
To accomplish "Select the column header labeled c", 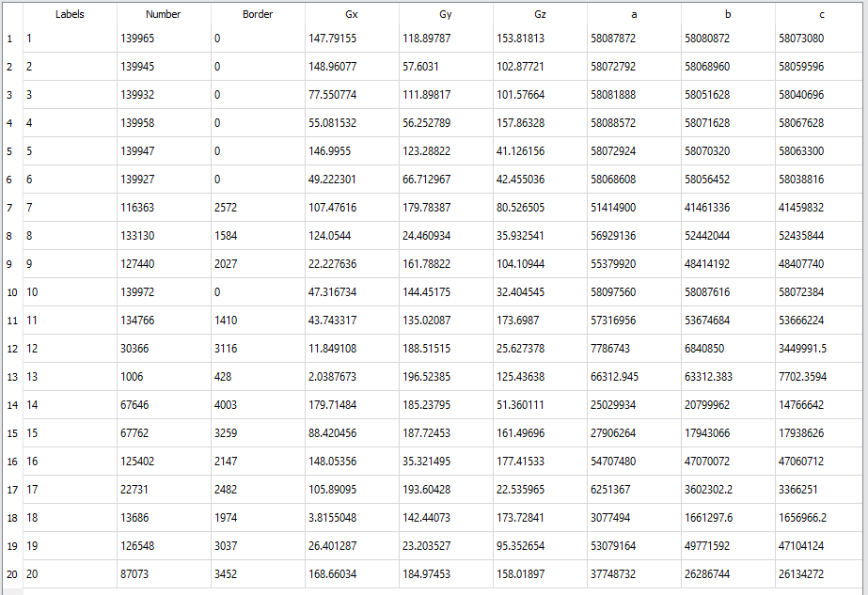I will (x=821, y=15).
